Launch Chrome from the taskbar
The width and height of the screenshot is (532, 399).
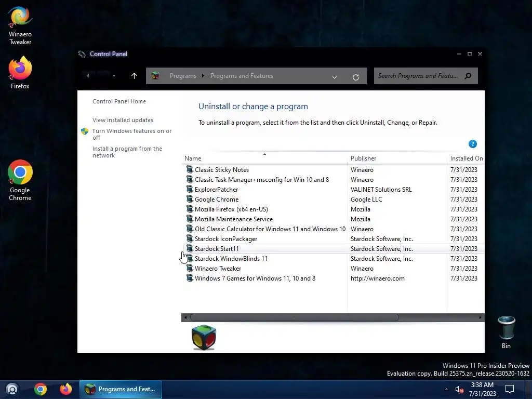41,389
